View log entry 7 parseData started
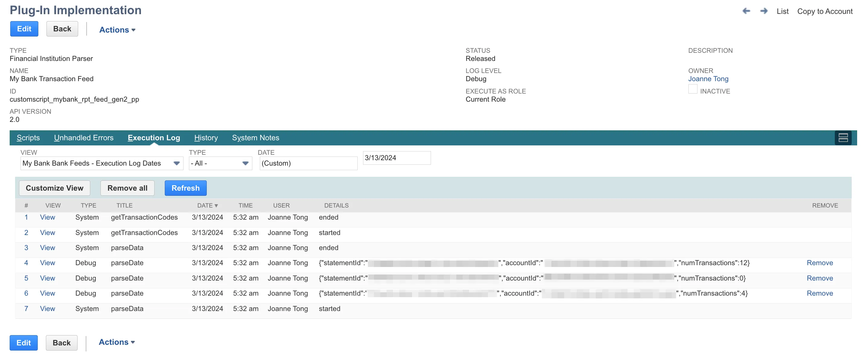 click(x=47, y=309)
